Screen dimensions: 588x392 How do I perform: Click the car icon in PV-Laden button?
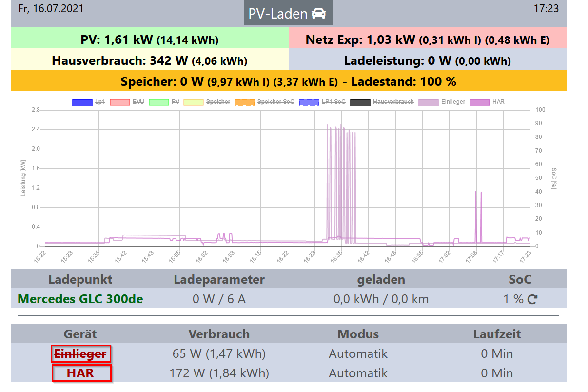pyautogui.click(x=319, y=13)
